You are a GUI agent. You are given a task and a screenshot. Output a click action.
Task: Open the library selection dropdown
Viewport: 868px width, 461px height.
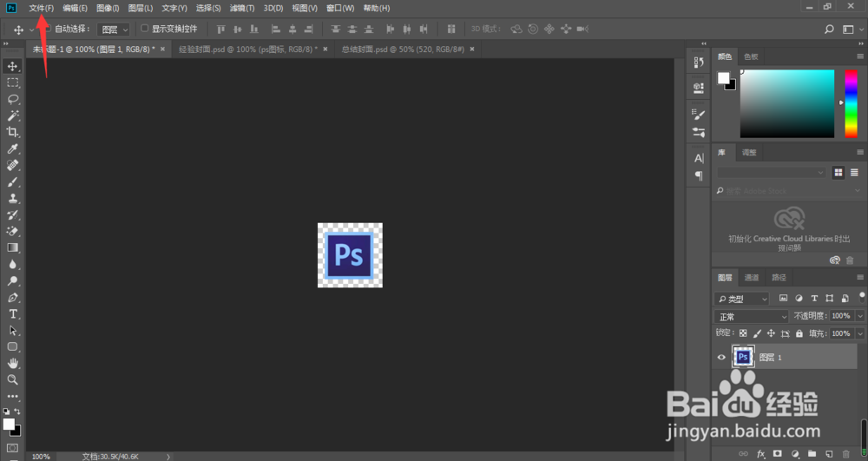771,173
